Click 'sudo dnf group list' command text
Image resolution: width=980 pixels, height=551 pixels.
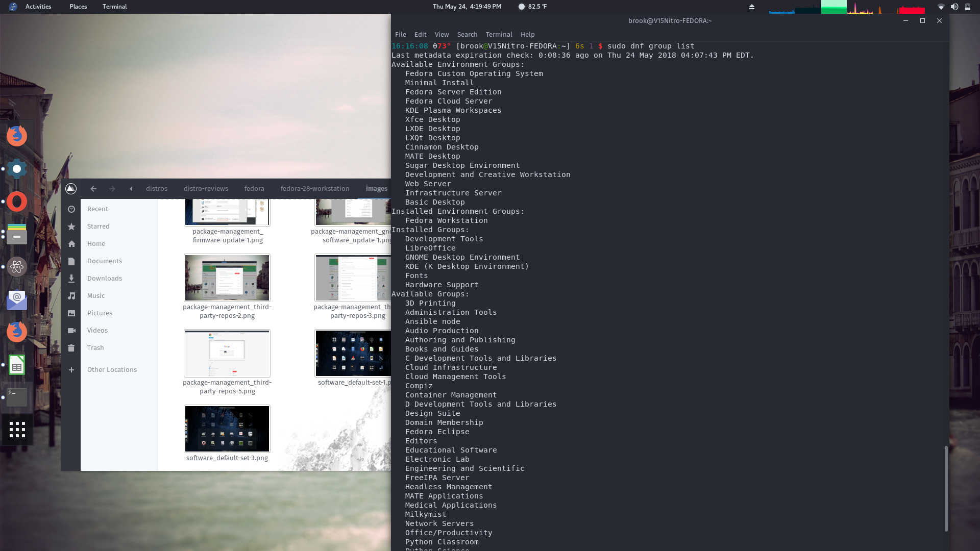[651, 46]
